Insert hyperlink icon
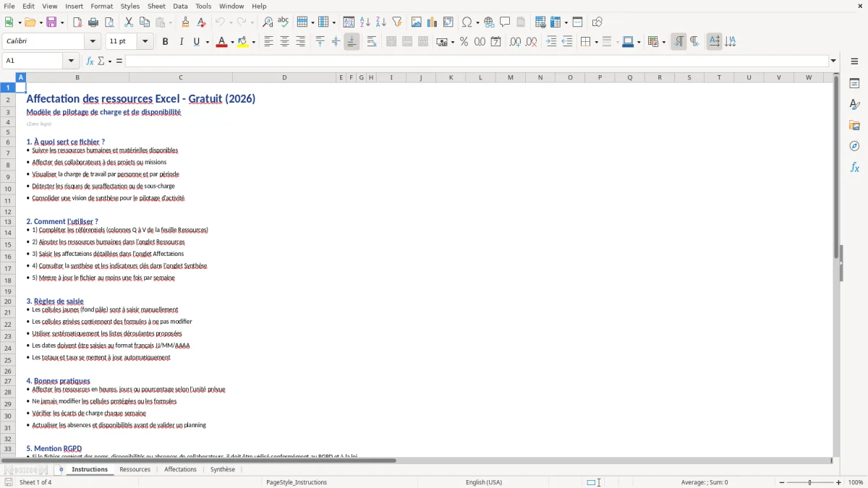Image resolution: width=868 pixels, height=488 pixels. click(x=490, y=22)
